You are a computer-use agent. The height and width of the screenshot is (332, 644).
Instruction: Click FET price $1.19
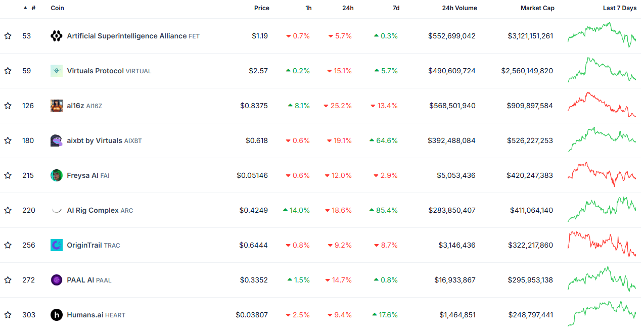pyautogui.click(x=260, y=36)
